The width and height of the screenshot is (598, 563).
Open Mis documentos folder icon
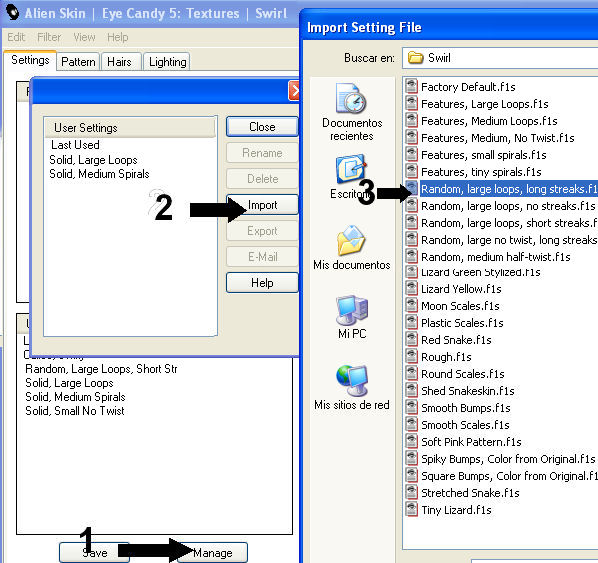tap(351, 241)
